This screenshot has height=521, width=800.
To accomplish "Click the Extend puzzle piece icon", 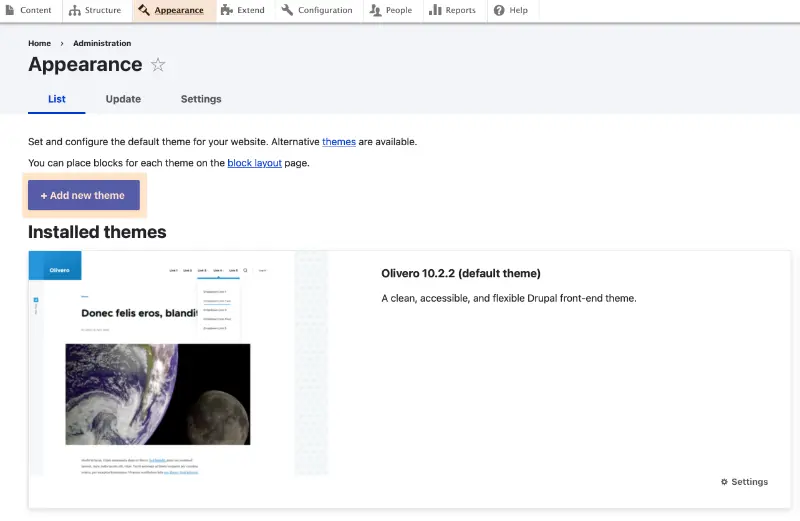I will (x=227, y=10).
